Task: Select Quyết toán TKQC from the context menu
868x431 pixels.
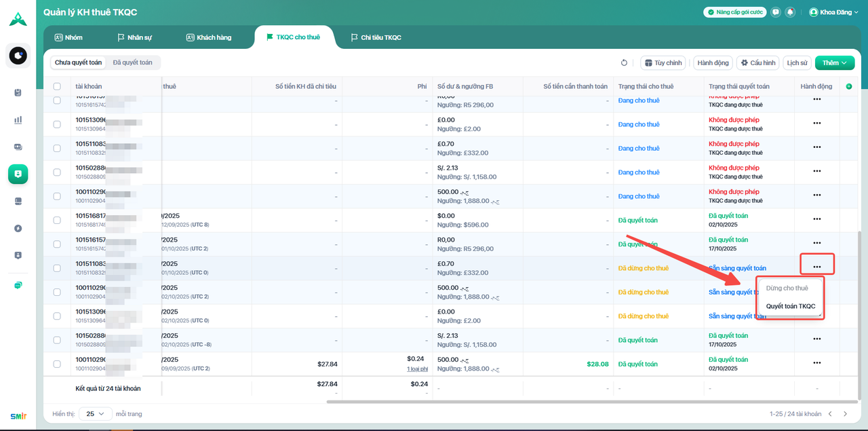Action: point(791,306)
